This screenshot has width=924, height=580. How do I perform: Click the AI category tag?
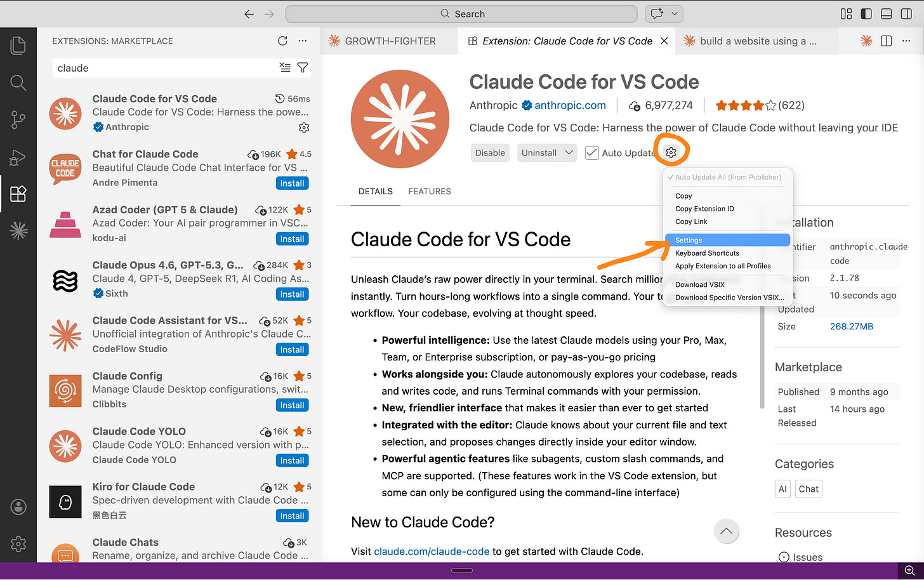point(782,489)
